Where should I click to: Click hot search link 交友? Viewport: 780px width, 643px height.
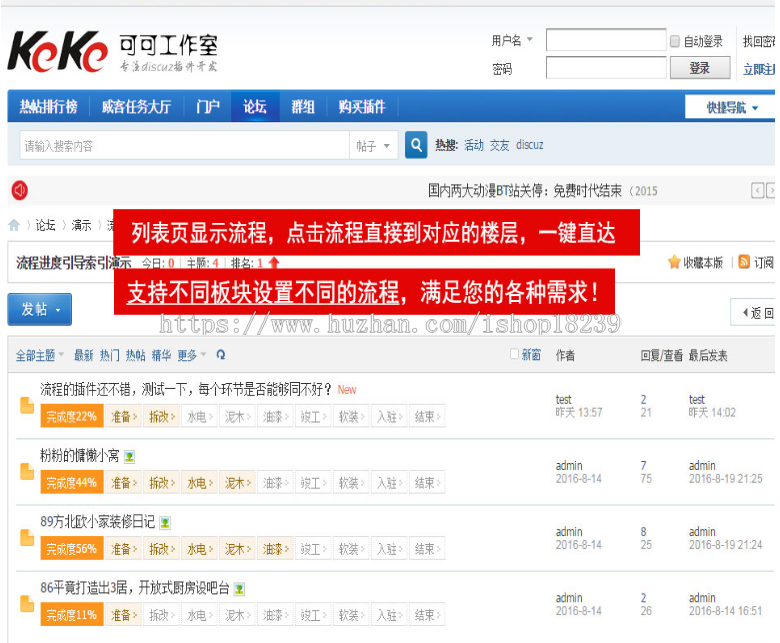pos(499,145)
